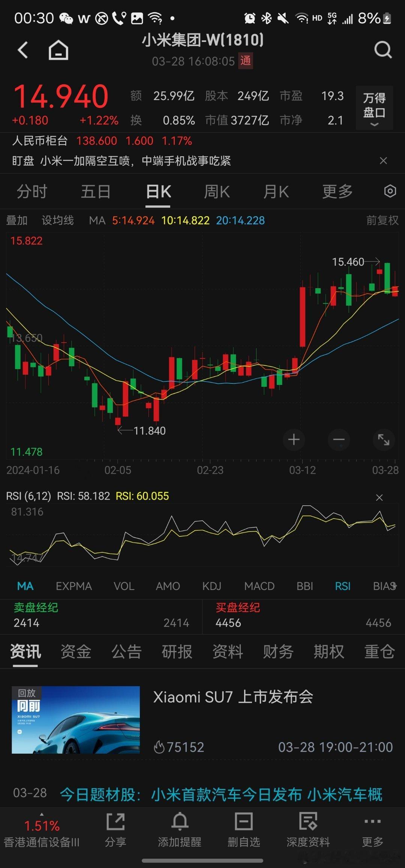Close the RSI indicator panel
The image size is (405, 868).
[x=379, y=497]
